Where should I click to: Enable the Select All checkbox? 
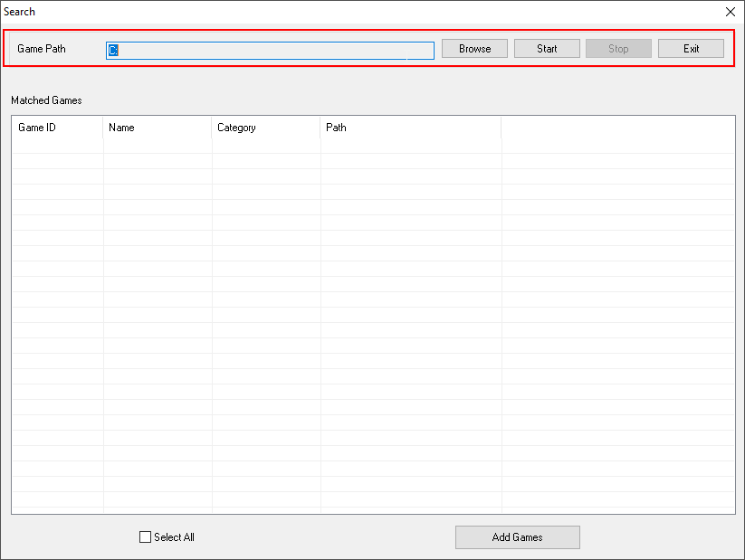point(145,536)
